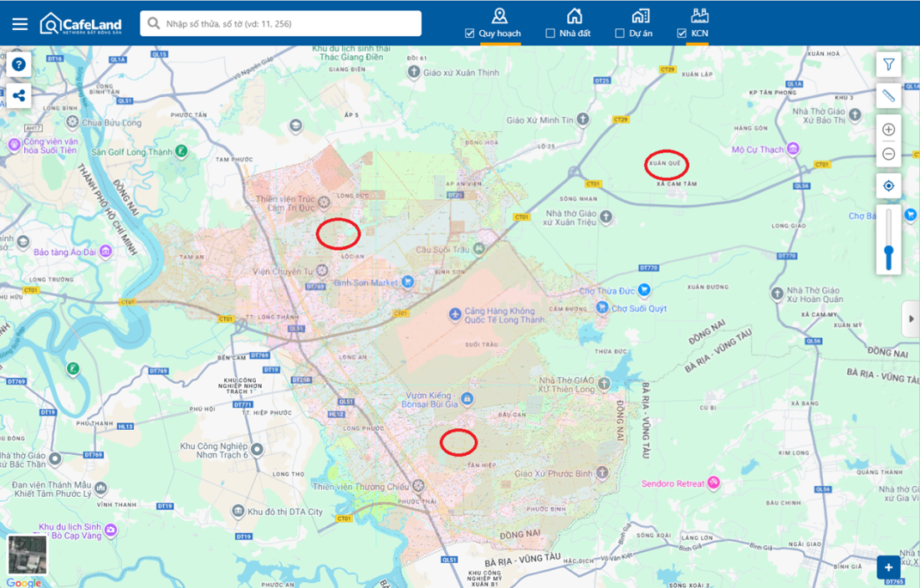Click the Cảng Hàng Không Long Thành marker
This screenshot has width=920, height=588.
click(x=454, y=314)
